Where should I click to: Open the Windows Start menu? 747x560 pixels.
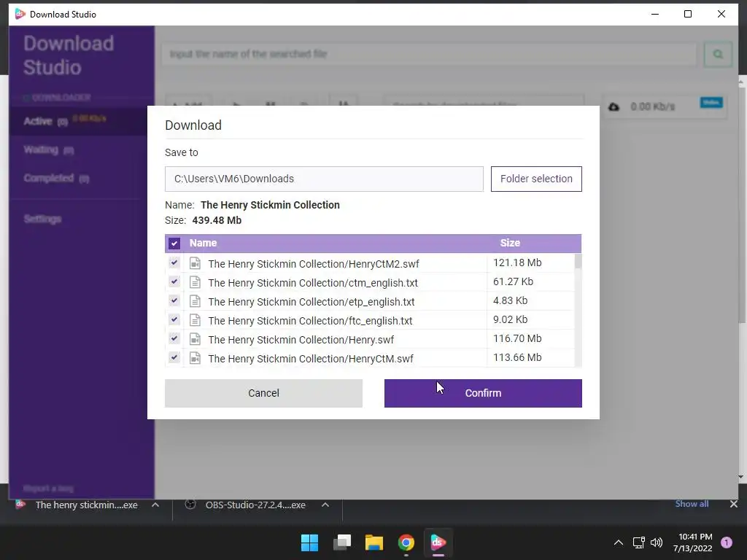coord(309,542)
